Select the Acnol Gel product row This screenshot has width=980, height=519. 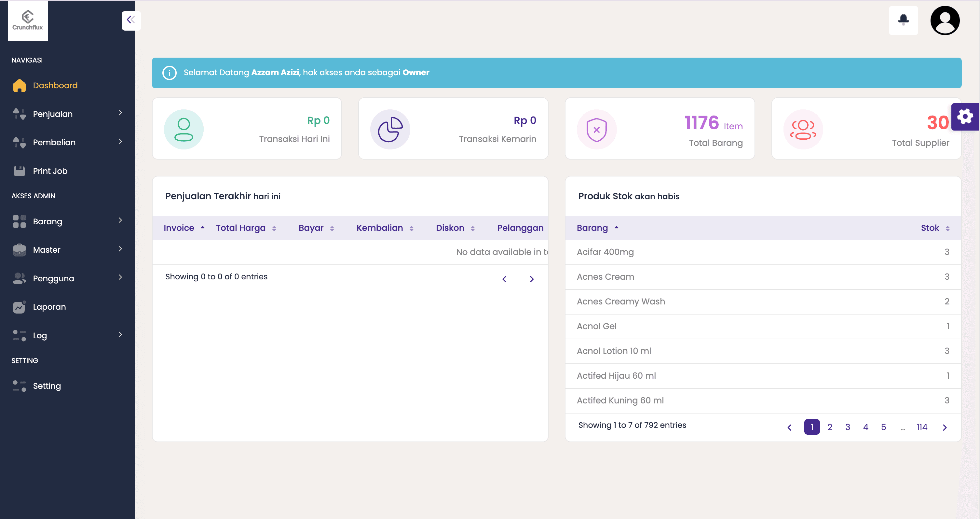[x=596, y=326]
